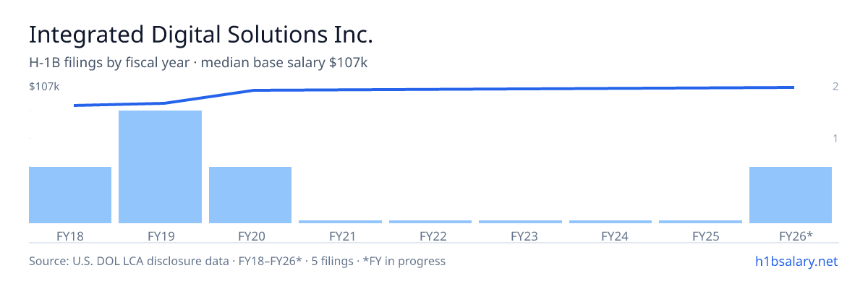Select the thin FY23 bar
The image size is (868, 289).
pyautogui.click(x=520, y=222)
